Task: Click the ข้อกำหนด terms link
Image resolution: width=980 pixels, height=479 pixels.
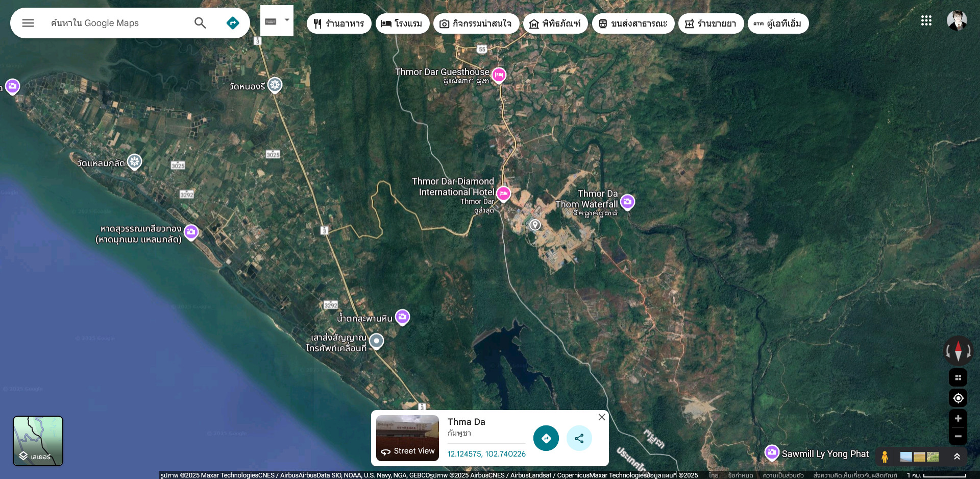Action: (x=740, y=475)
